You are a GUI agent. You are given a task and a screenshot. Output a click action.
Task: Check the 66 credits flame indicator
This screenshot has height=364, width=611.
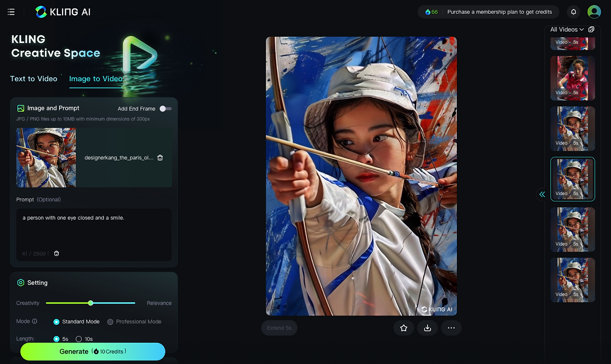431,12
